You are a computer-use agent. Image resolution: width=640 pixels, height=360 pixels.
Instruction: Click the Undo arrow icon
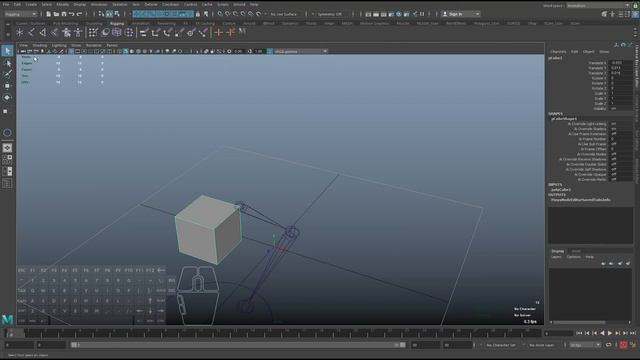point(71,14)
